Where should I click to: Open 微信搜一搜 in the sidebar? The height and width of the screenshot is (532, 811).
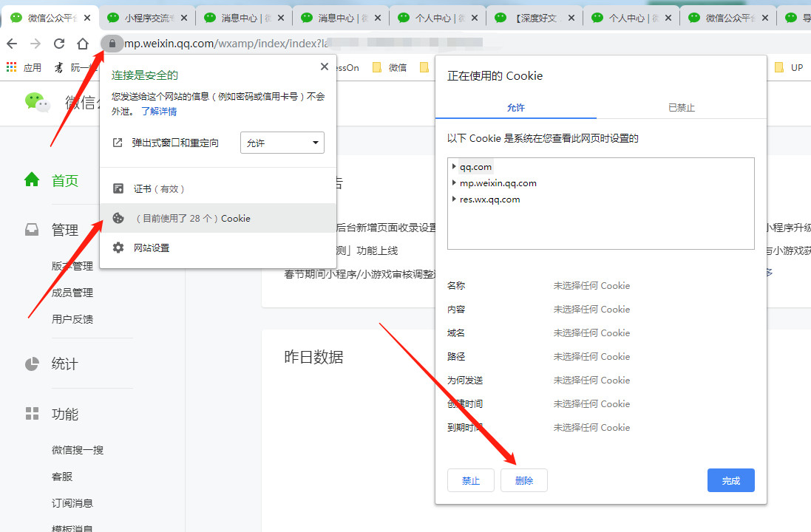point(78,450)
